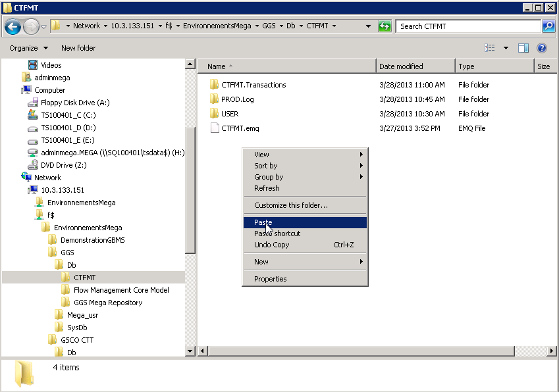Choose Paste from the context menu

click(x=263, y=222)
